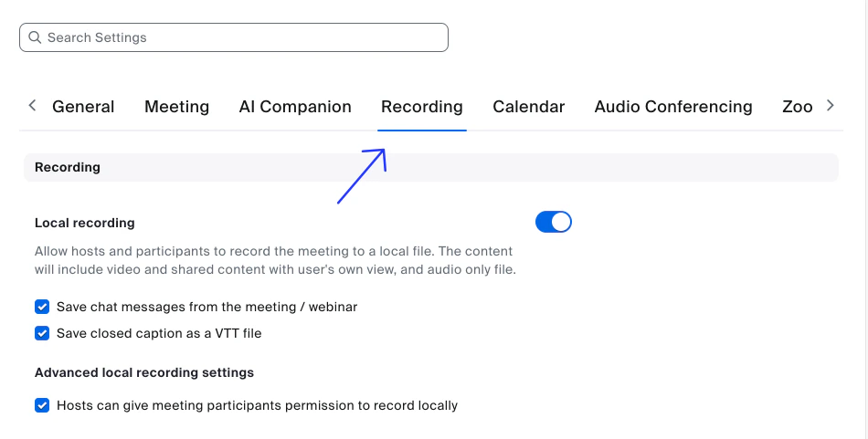
Task: Show earlier settings tabs with left chevron
Action: click(32, 106)
